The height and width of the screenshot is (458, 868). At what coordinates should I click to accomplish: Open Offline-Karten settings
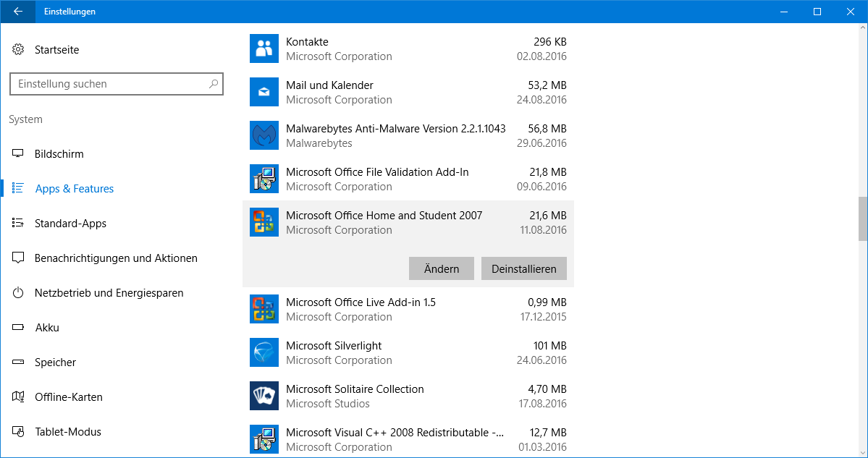click(x=69, y=397)
